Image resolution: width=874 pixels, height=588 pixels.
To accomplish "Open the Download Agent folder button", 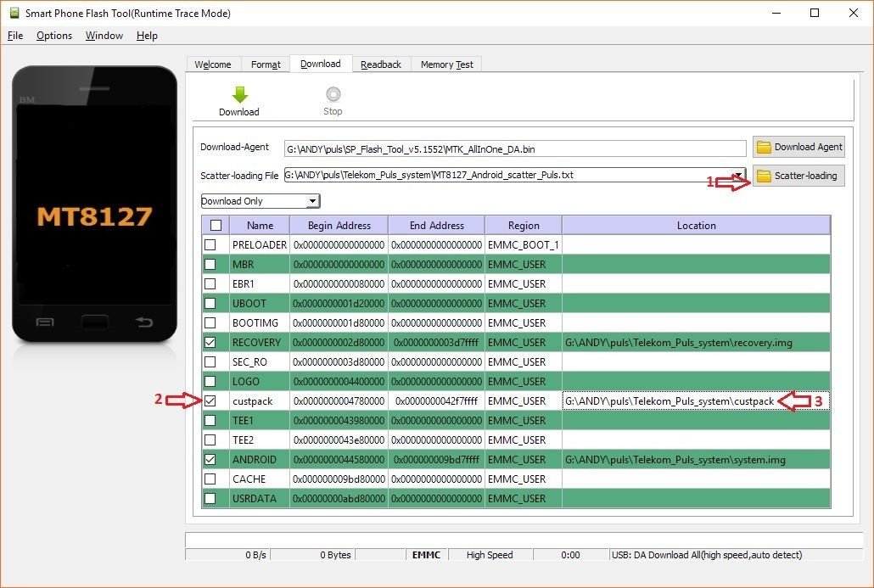I will pyautogui.click(x=798, y=147).
